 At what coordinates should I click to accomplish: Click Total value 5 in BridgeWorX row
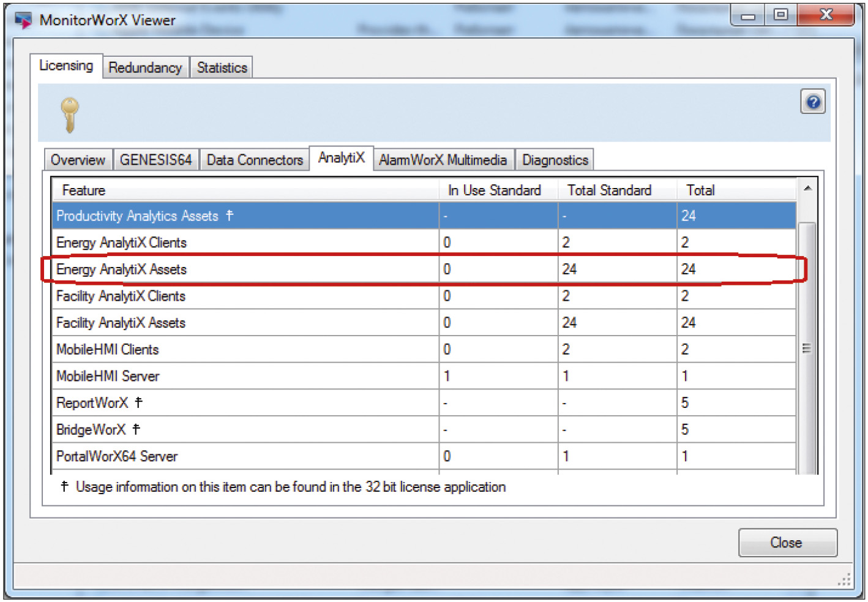coord(685,430)
